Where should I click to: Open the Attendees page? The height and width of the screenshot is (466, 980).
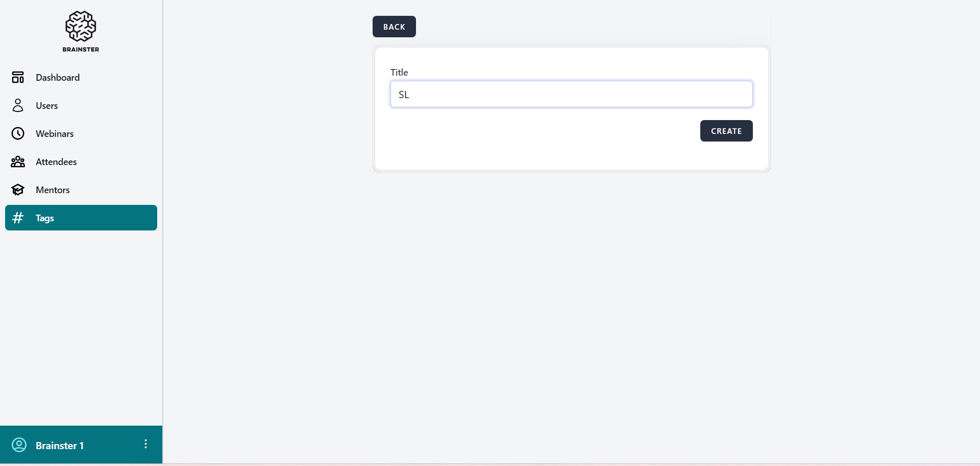coord(56,162)
